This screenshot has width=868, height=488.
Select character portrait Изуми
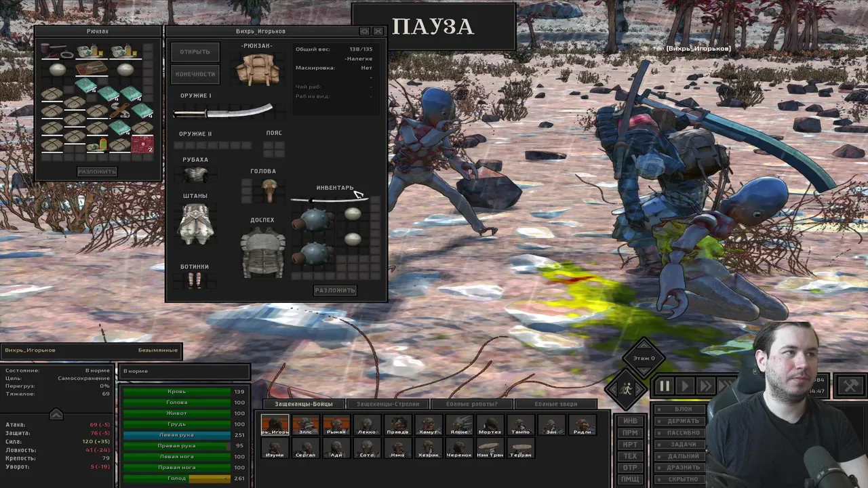[275, 448]
